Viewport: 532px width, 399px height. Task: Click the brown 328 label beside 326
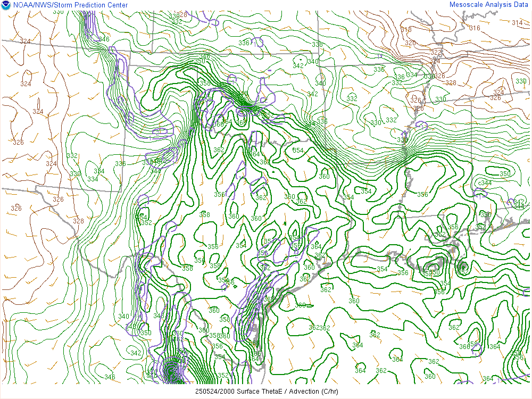coord(451,82)
